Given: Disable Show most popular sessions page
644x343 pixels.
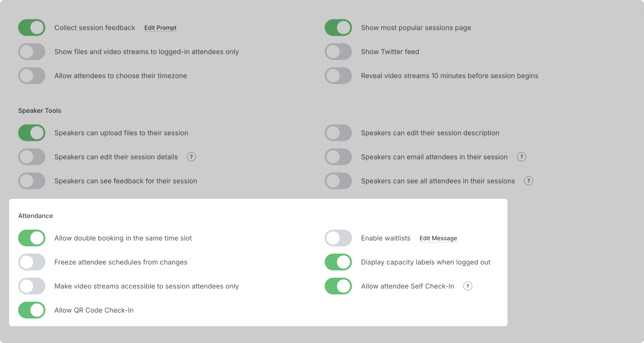Looking at the screenshot, I should coord(338,28).
